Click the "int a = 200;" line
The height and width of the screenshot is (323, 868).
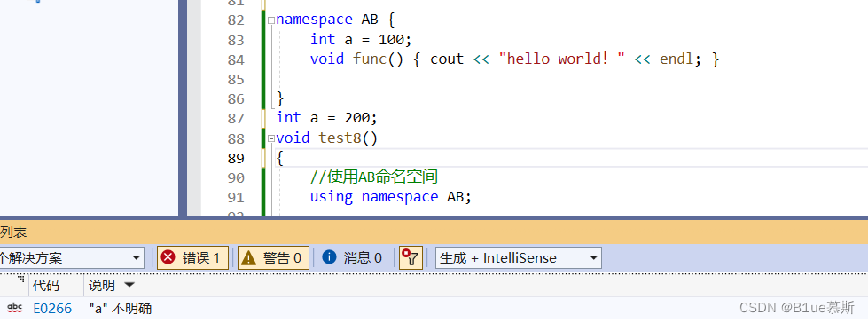tap(326, 118)
